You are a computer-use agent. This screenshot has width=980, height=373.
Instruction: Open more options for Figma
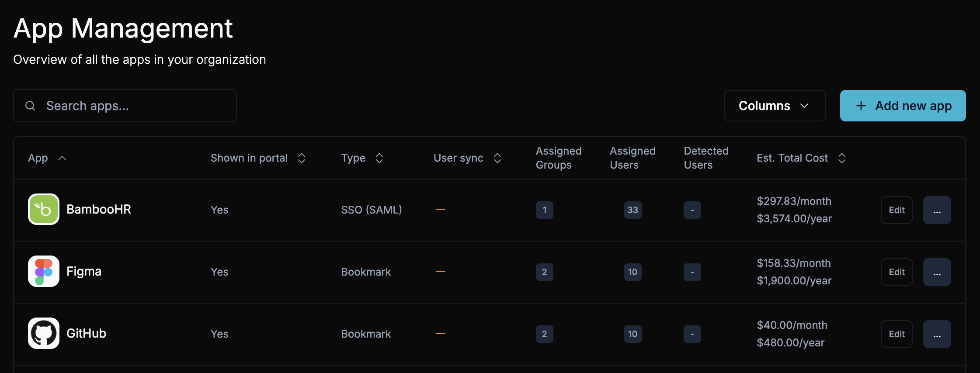pyautogui.click(x=937, y=272)
